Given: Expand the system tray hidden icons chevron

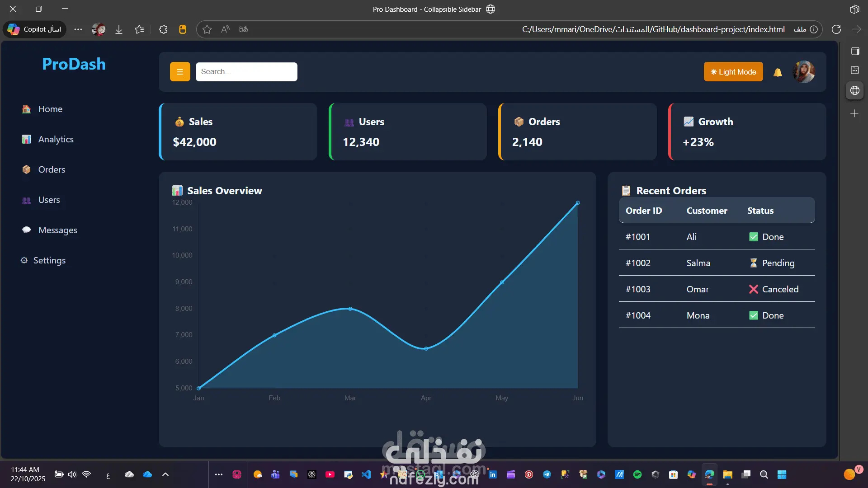Looking at the screenshot, I should [x=165, y=474].
